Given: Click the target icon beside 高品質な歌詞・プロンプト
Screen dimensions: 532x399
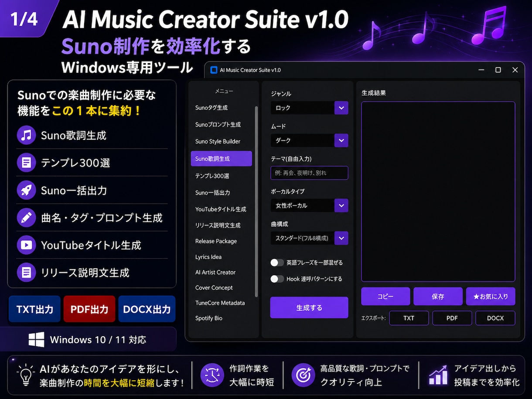Looking at the screenshot, I should pos(303,375).
